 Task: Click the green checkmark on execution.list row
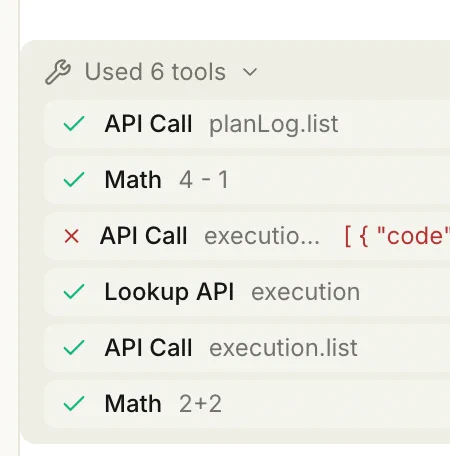point(74,348)
